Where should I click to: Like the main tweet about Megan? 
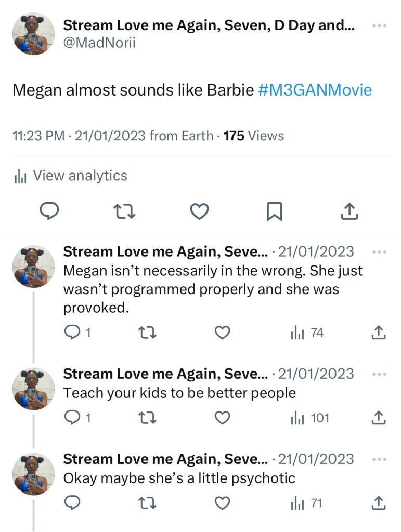(199, 210)
